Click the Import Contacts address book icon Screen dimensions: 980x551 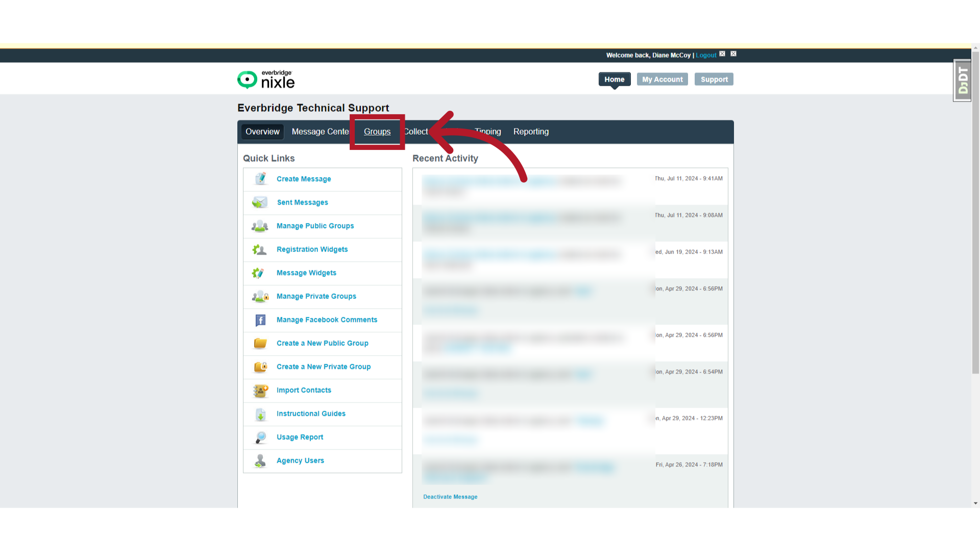coord(260,390)
